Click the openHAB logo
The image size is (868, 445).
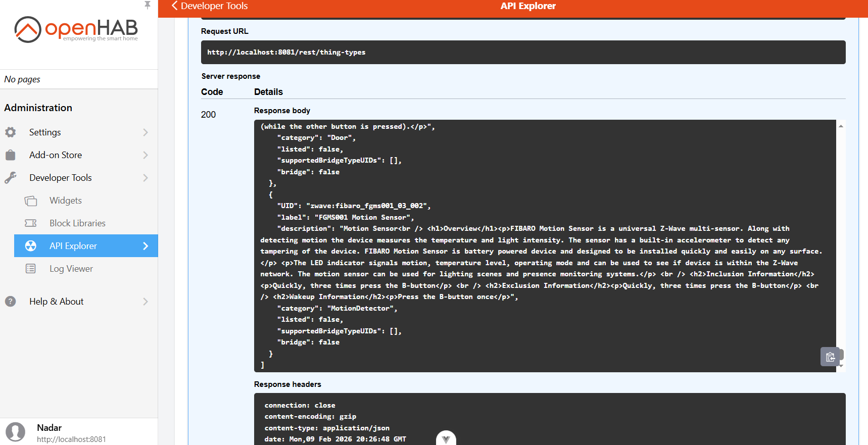76,29
